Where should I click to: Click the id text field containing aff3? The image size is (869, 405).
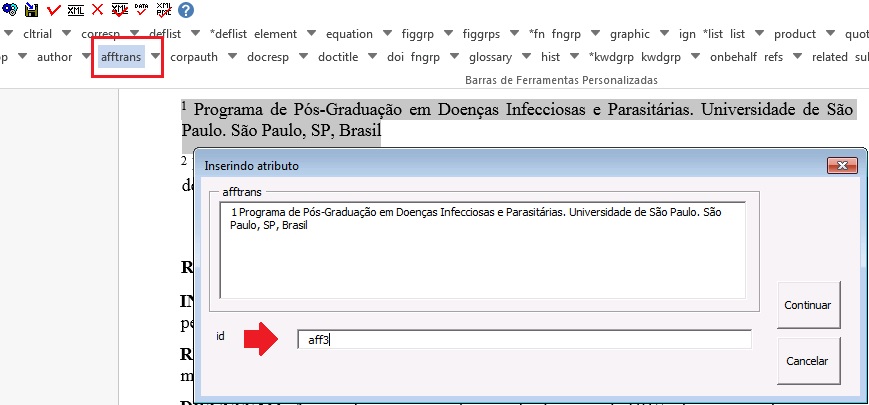tap(524, 340)
